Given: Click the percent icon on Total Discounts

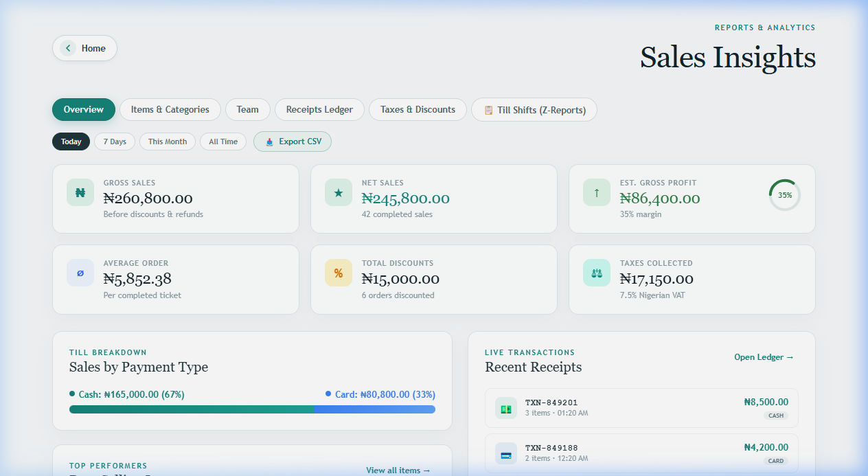Looking at the screenshot, I should (x=339, y=273).
